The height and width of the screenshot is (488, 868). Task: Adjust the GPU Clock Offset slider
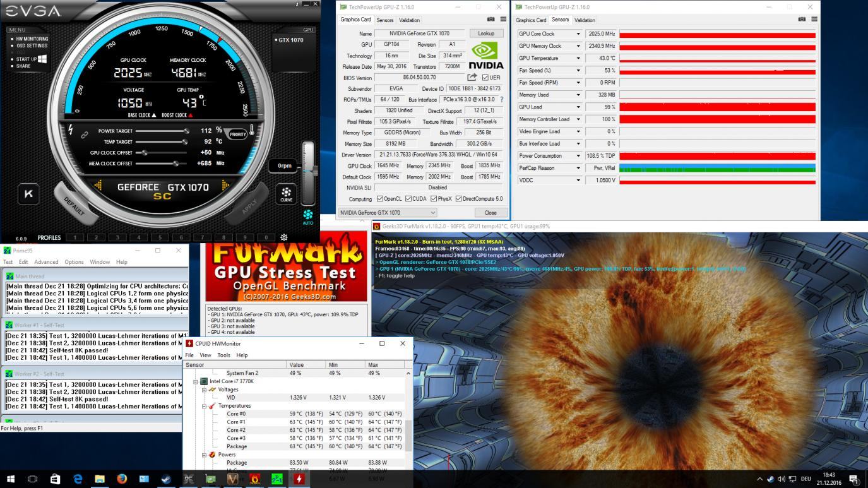pyautogui.click(x=162, y=153)
